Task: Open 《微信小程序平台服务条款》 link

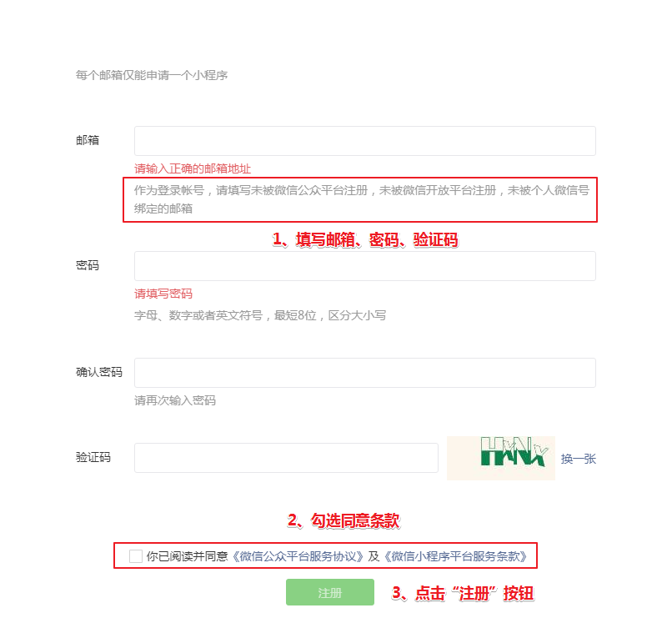Action: pos(455,556)
